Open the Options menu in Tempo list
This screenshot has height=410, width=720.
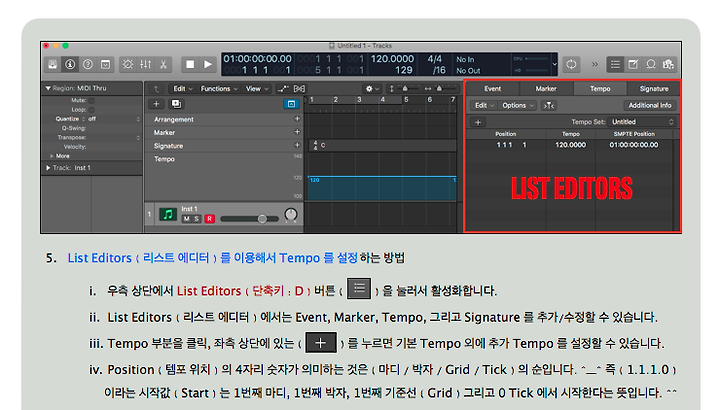click(518, 106)
